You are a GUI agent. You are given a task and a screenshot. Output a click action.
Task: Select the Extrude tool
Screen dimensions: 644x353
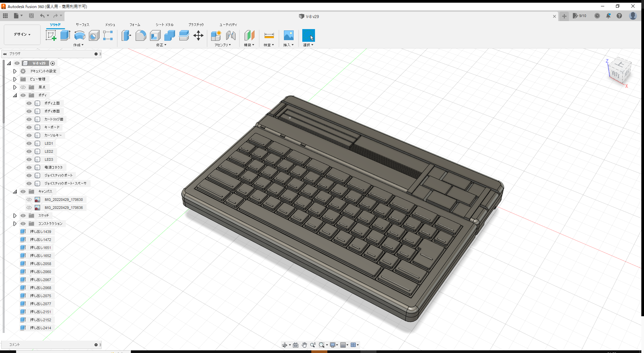[x=65, y=35]
